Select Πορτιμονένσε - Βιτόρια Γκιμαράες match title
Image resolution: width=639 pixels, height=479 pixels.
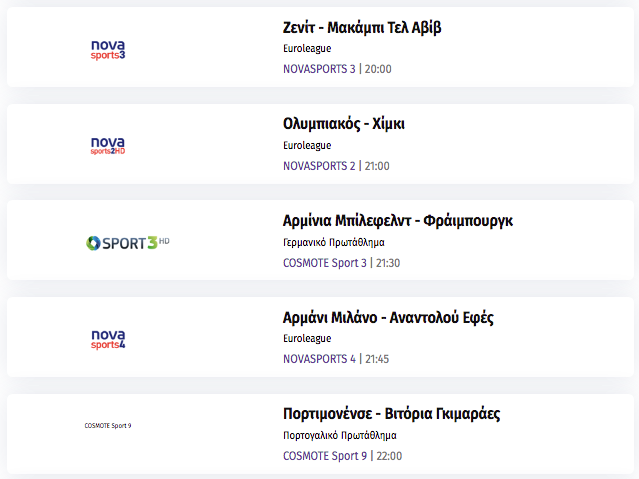point(391,414)
